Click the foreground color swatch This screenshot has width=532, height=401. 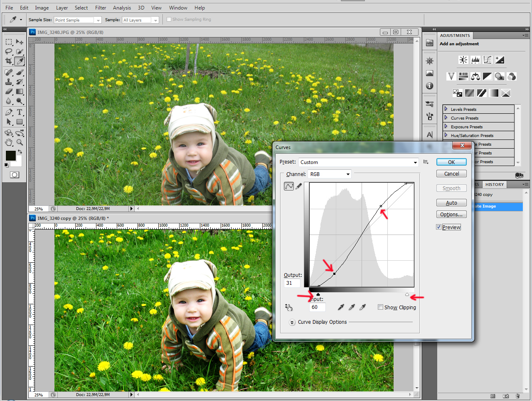pos(10,156)
